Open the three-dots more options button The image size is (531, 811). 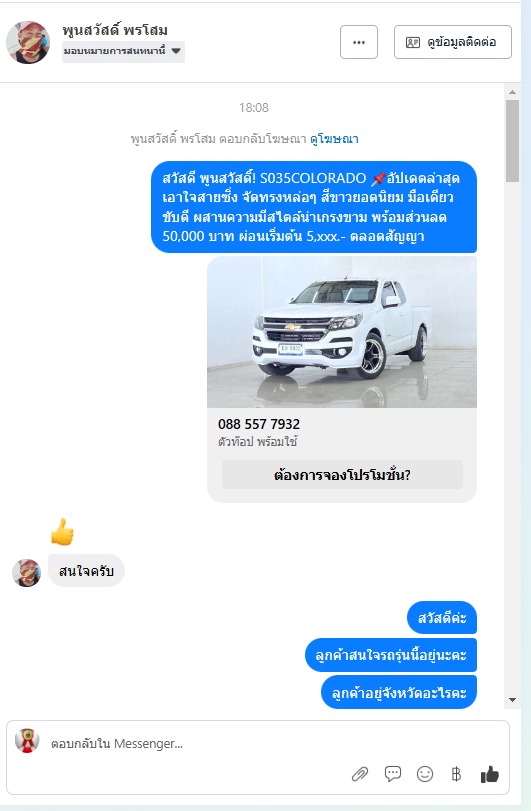[359, 42]
